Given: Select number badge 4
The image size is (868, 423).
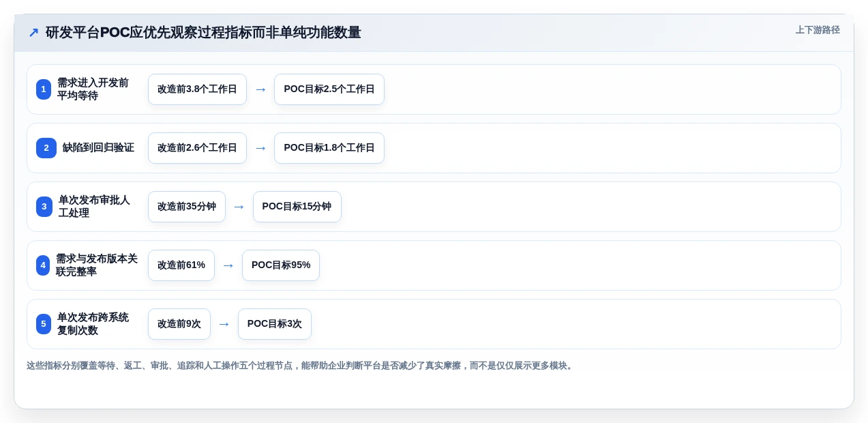Looking at the screenshot, I should 43,265.
